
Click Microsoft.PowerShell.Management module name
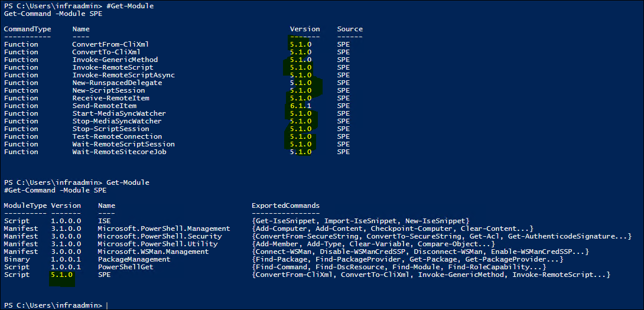pyautogui.click(x=164, y=229)
